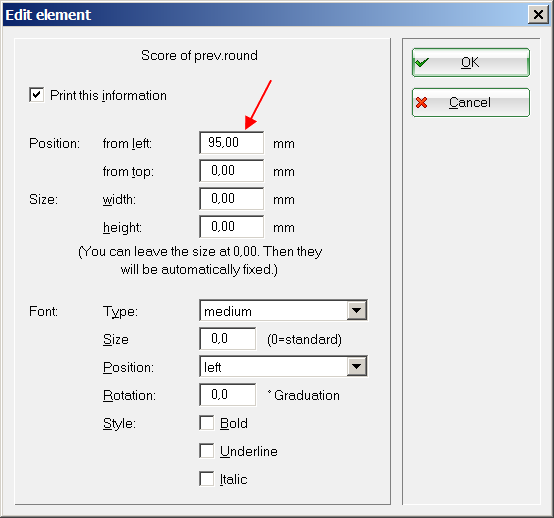Select the medium font type combo box

click(283, 311)
